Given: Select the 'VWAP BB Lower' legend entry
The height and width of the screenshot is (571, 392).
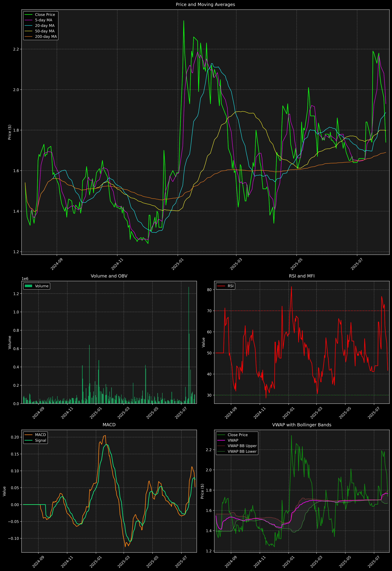Looking at the screenshot, I should coord(237,451).
